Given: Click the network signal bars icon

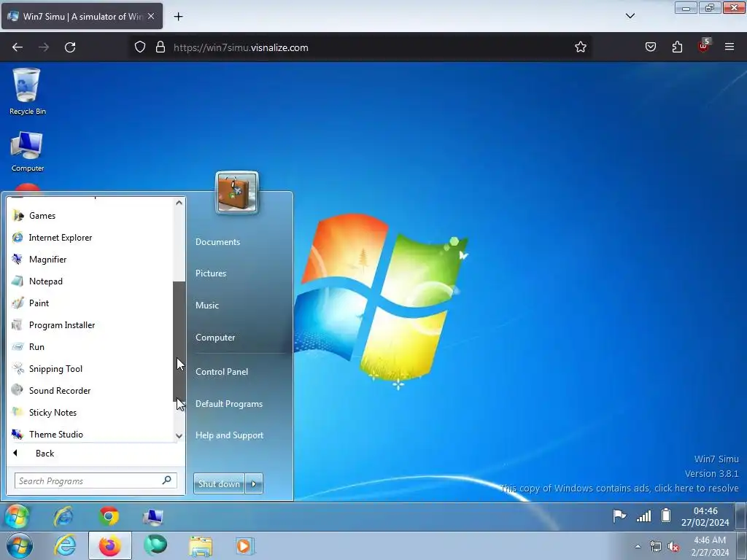Looking at the screenshot, I should (x=643, y=516).
